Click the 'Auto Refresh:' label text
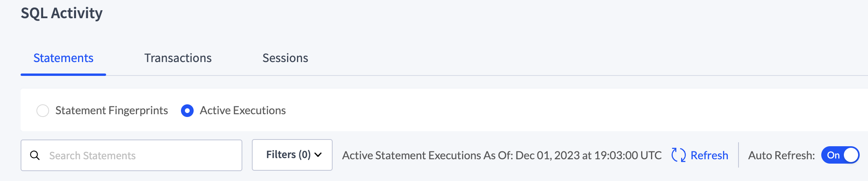The height and width of the screenshot is (181, 868). (781, 155)
